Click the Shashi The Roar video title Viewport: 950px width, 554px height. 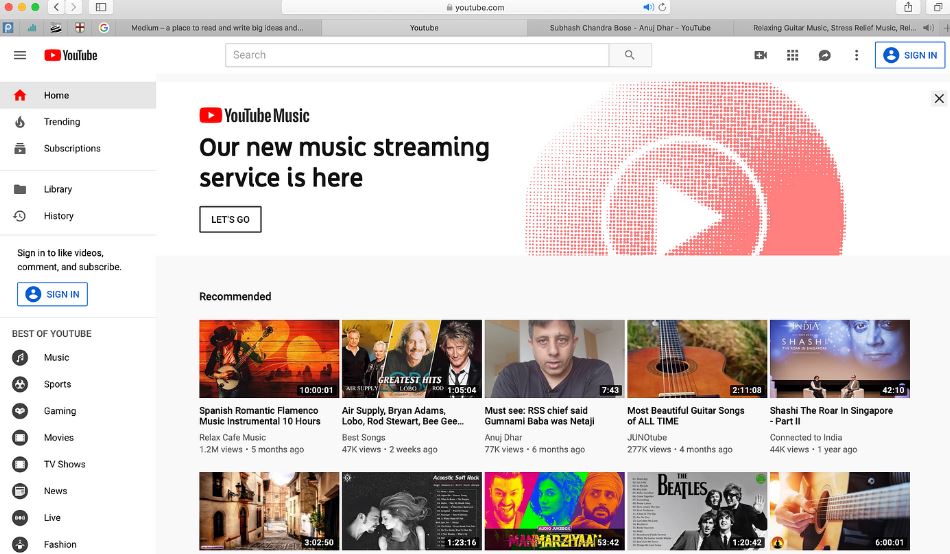[x=831, y=416]
